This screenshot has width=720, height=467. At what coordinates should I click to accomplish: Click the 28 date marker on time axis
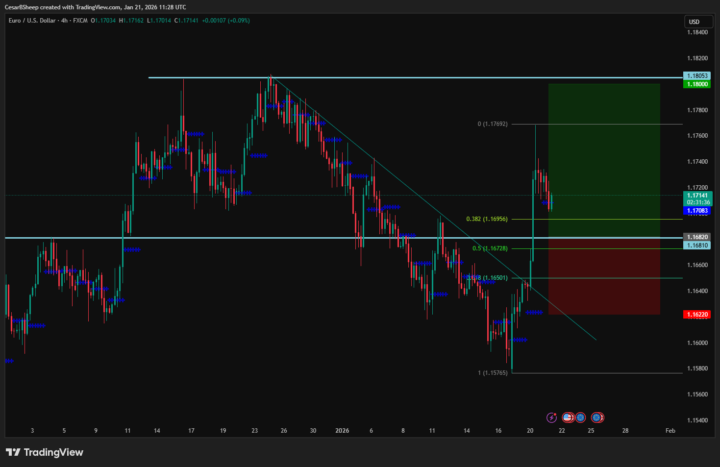625,431
